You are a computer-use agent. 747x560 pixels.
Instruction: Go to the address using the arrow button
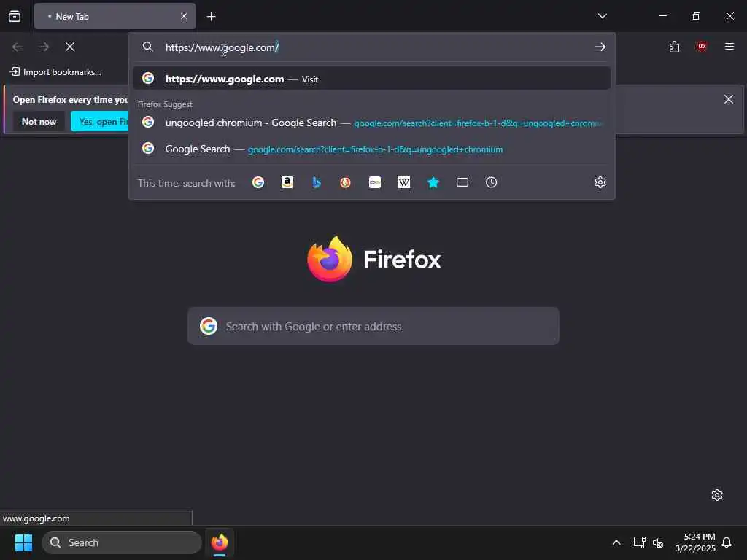[x=600, y=47]
